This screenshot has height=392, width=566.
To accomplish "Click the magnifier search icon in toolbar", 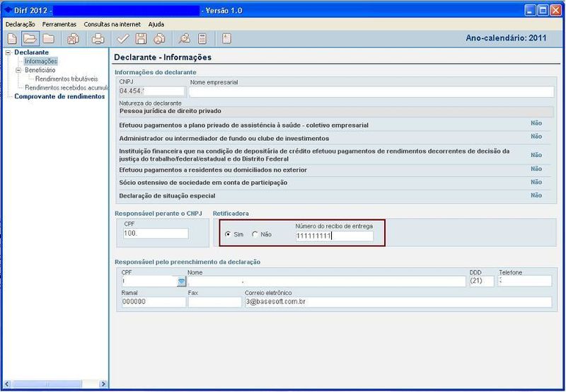I will pos(184,38).
